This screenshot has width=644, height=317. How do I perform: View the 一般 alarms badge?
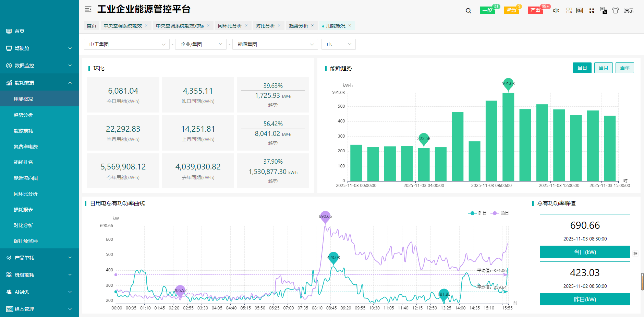(x=487, y=10)
